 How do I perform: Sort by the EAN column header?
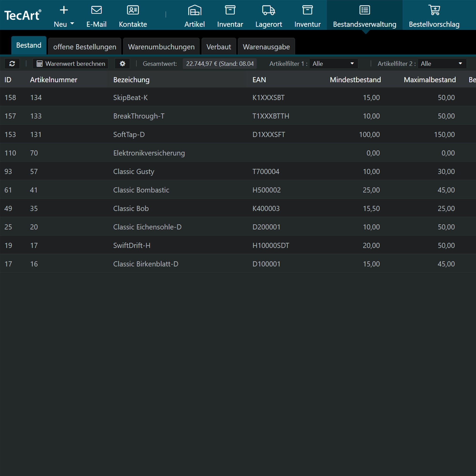click(259, 80)
